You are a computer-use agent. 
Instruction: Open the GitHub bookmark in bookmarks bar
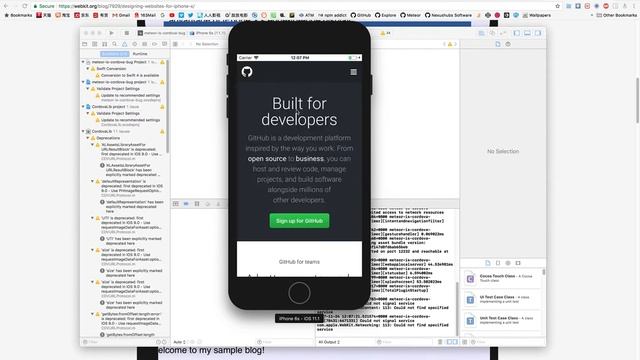pos(361,15)
